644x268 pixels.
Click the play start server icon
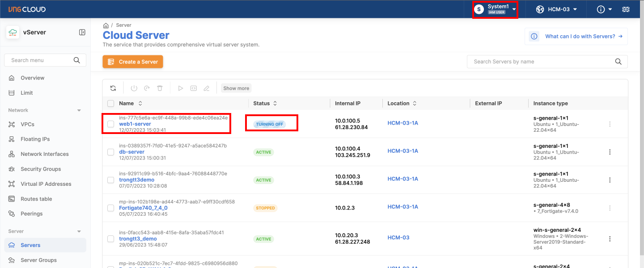(181, 88)
